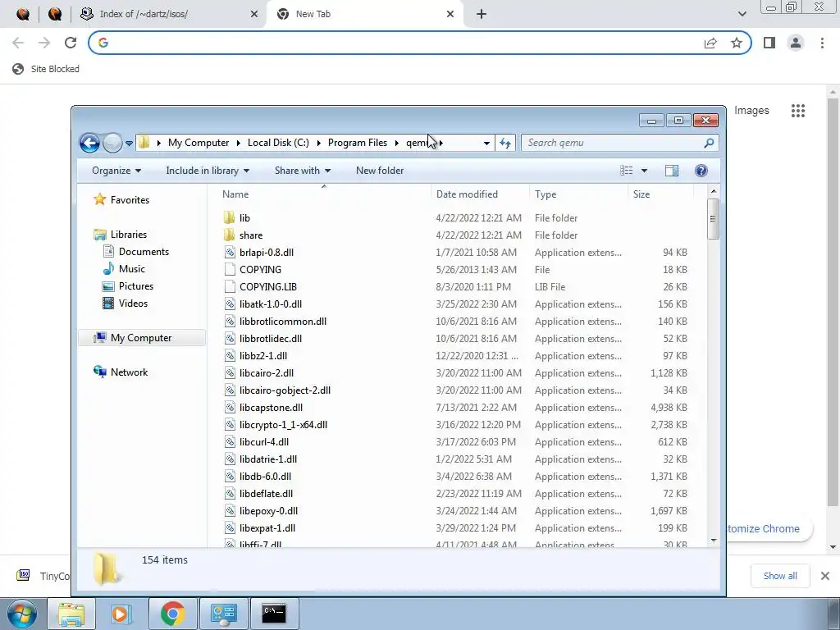Select libdatrie-1.dll file
Screen dimensions: 840x630
click(268, 459)
